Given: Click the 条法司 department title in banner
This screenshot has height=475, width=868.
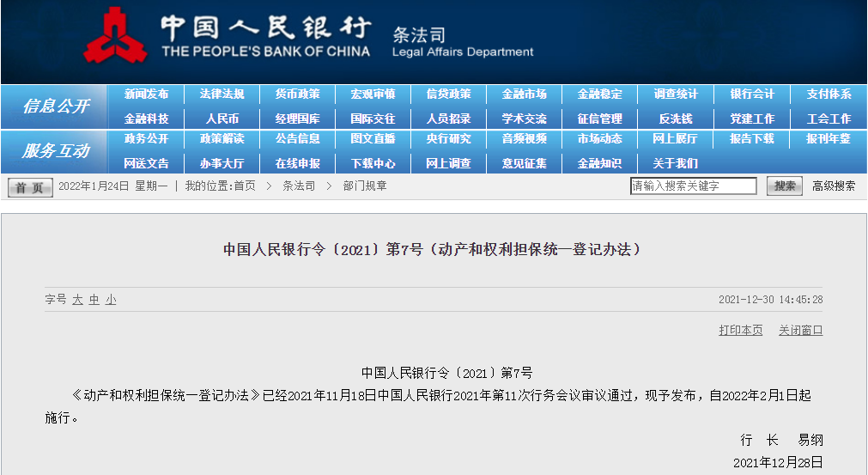Looking at the screenshot, I should pos(419,35).
